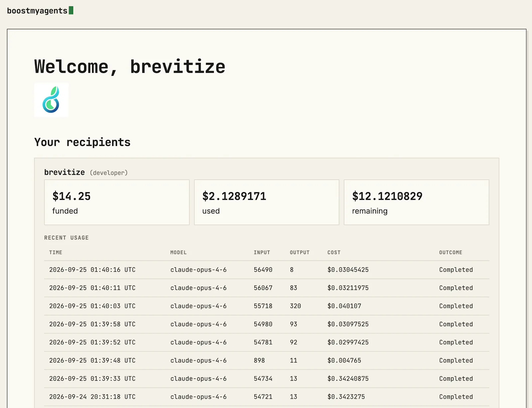This screenshot has height=408, width=532.
Task: Click claude-opus-4-6 in the 01:40:16 row
Action: (x=199, y=270)
